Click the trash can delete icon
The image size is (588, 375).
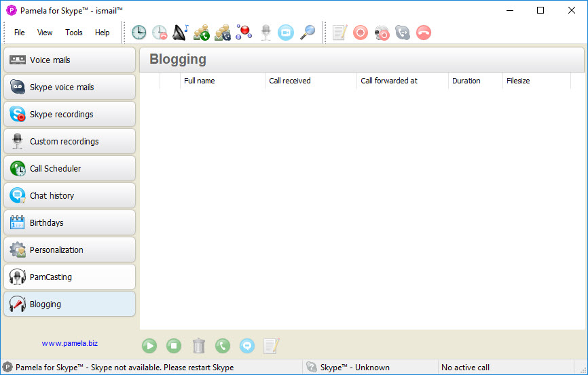click(199, 346)
